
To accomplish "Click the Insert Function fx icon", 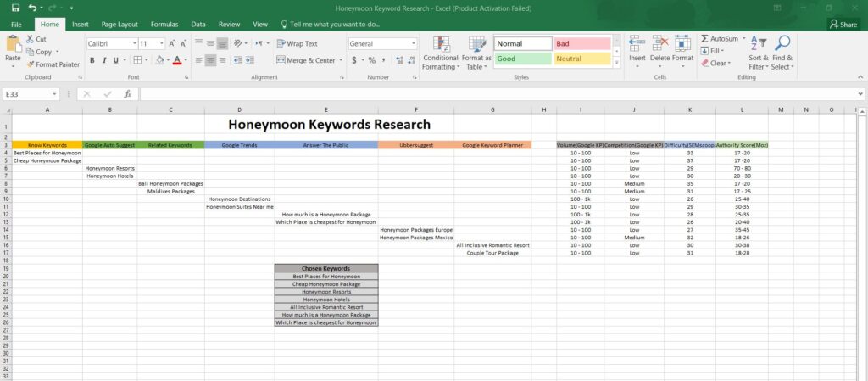I will [127, 94].
